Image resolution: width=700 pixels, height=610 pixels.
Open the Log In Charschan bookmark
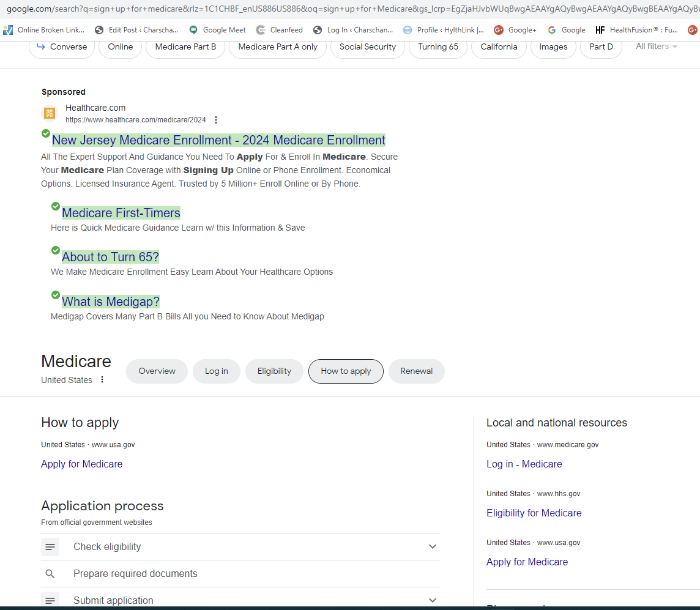pos(353,30)
